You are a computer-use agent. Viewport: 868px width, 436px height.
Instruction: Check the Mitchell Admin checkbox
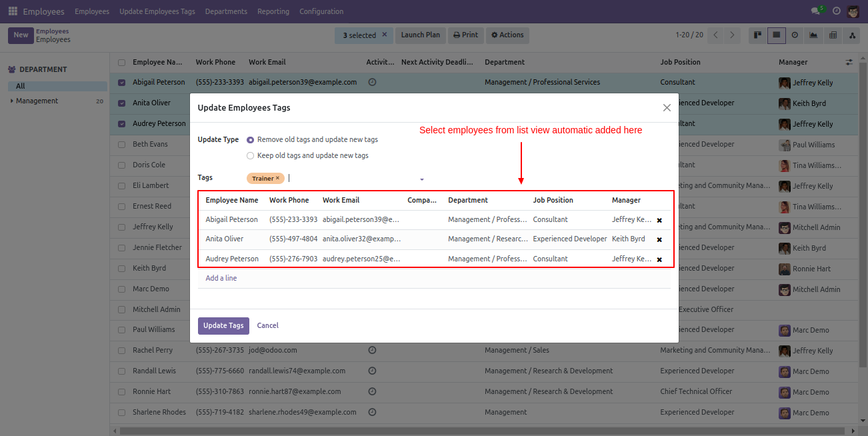pyautogui.click(x=121, y=310)
